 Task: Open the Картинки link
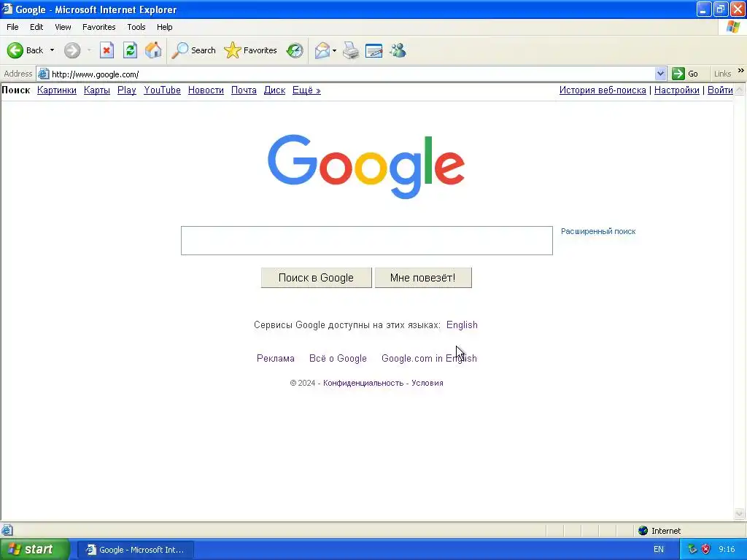click(57, 90)
